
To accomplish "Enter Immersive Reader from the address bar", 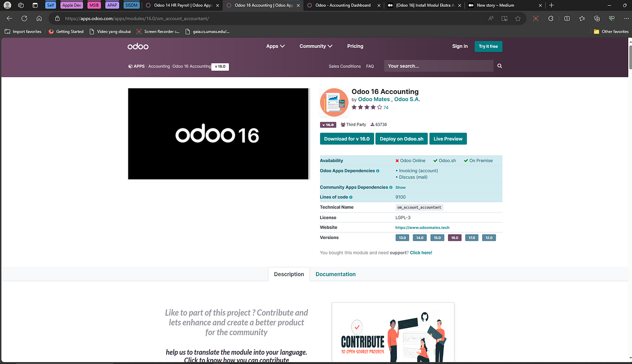I will [504, 19].
